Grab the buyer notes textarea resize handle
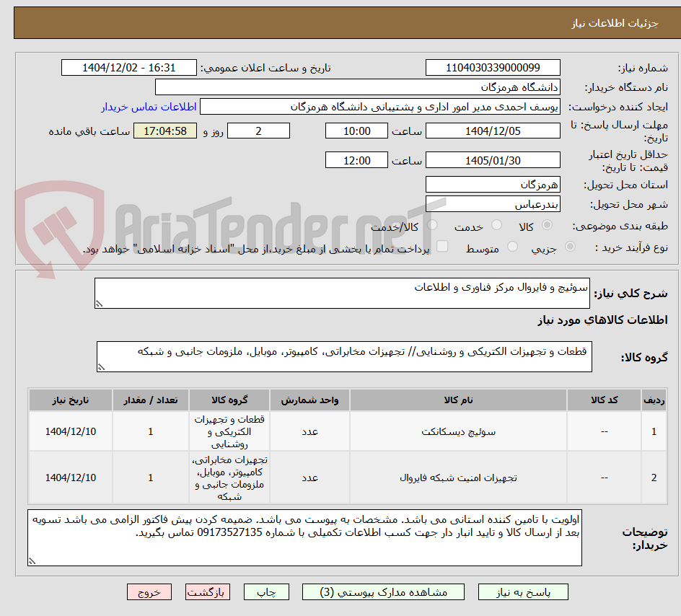Image resolution: width=681 pixels, height=616 pixels. [x=32, y=561]
